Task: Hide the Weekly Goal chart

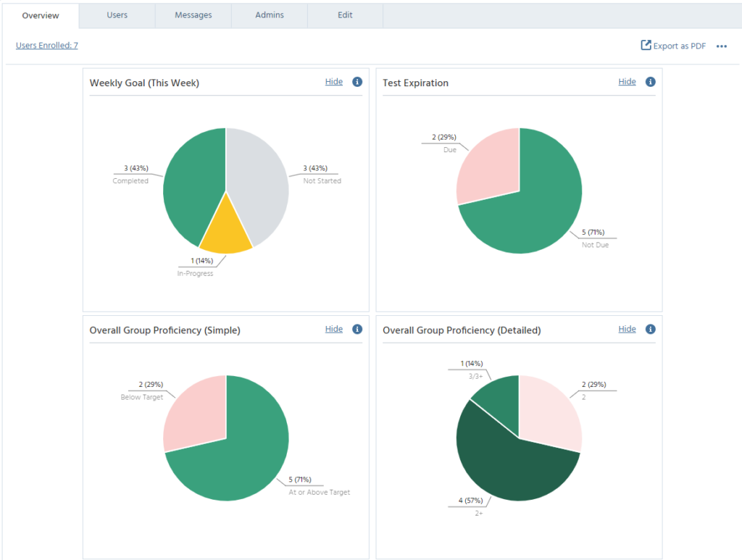Action: pyautogui.click(x=334, y=82)
